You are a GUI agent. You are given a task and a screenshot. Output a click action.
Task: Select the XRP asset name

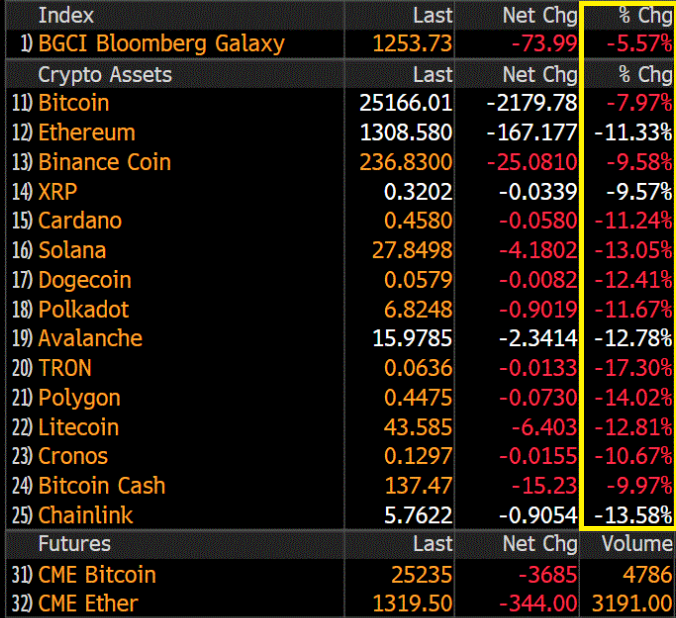58,191
